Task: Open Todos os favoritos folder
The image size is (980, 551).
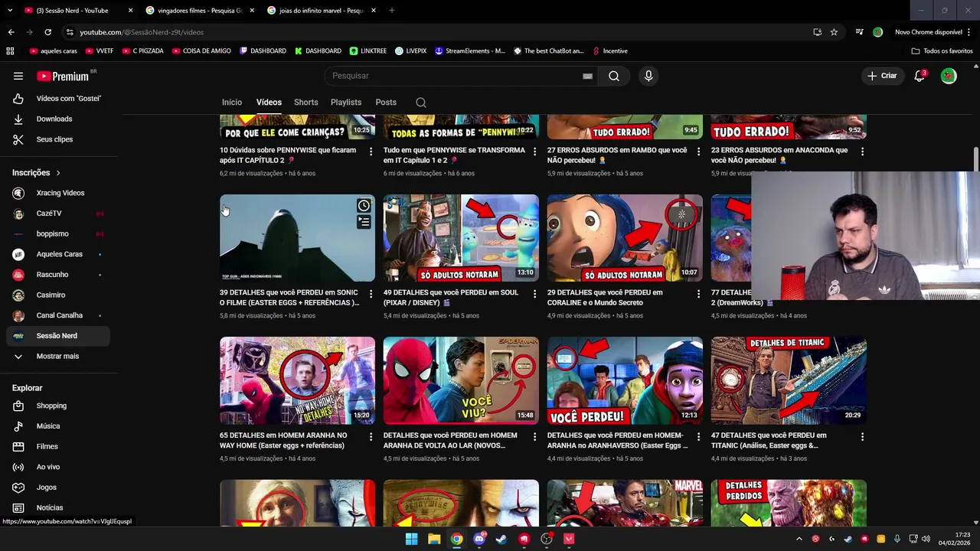Action: point(942,51)
